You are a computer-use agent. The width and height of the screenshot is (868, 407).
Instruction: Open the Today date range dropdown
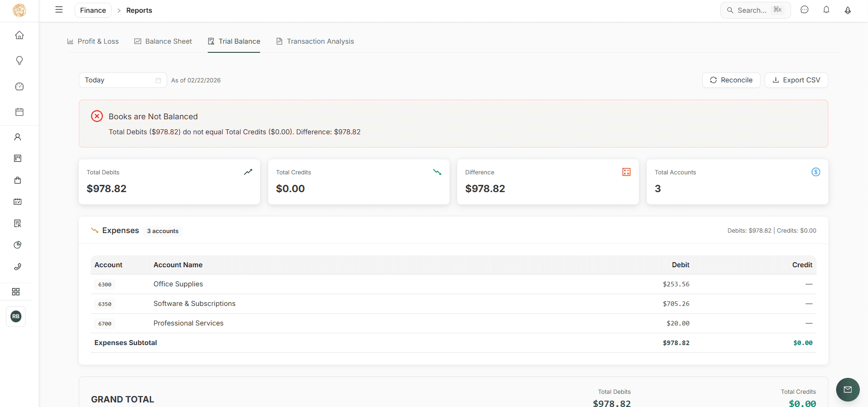pyautogui.click(x=123, y=80)
